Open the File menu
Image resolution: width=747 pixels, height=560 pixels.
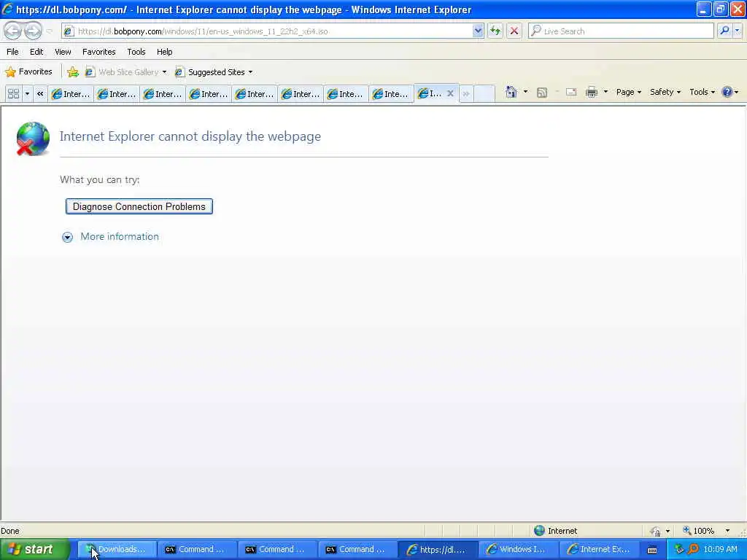coord(12,52)
